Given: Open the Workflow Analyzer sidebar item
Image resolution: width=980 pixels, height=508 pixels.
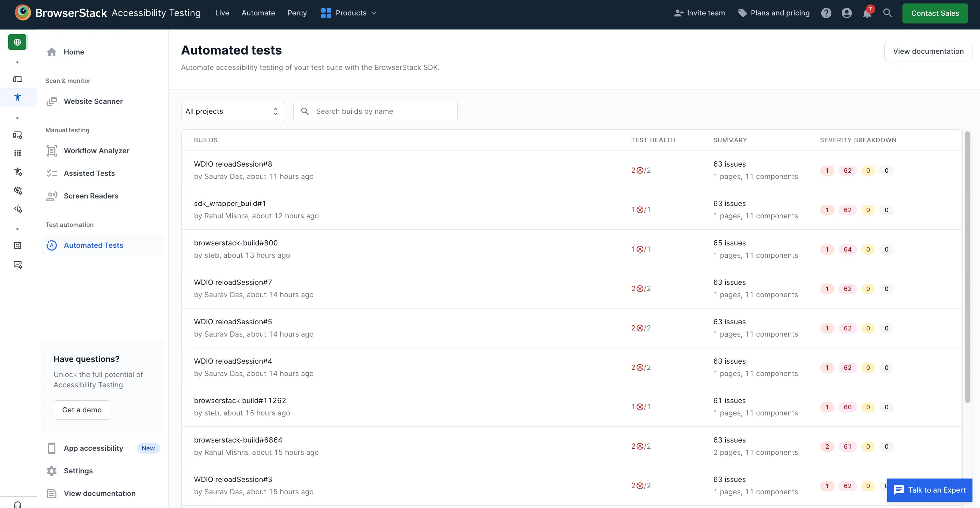Looking at the screenshot, I should tap(96, 151).
